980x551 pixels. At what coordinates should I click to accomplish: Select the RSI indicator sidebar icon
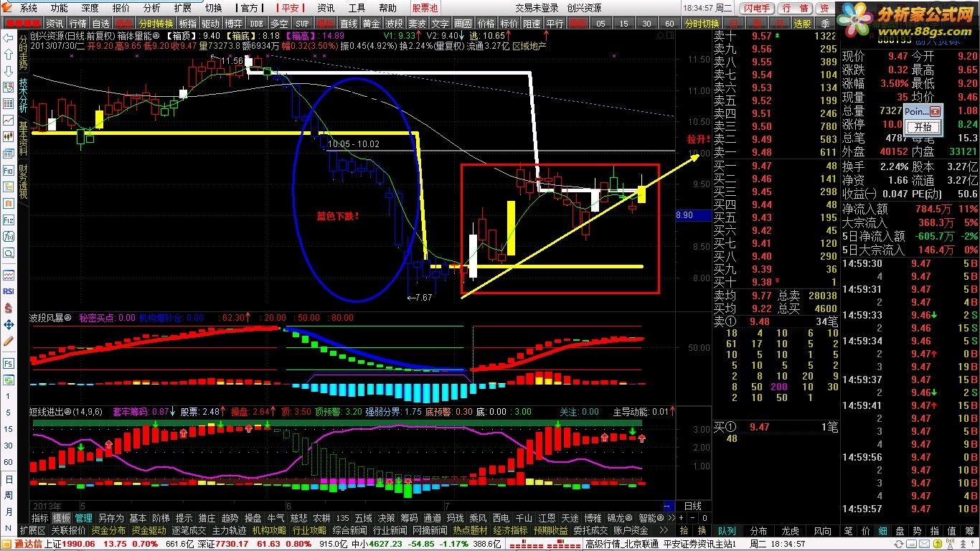[x=9, y=291]
